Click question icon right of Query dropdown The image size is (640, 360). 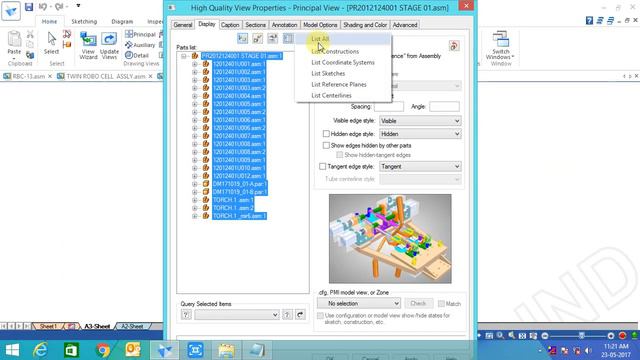coord(287,315)
